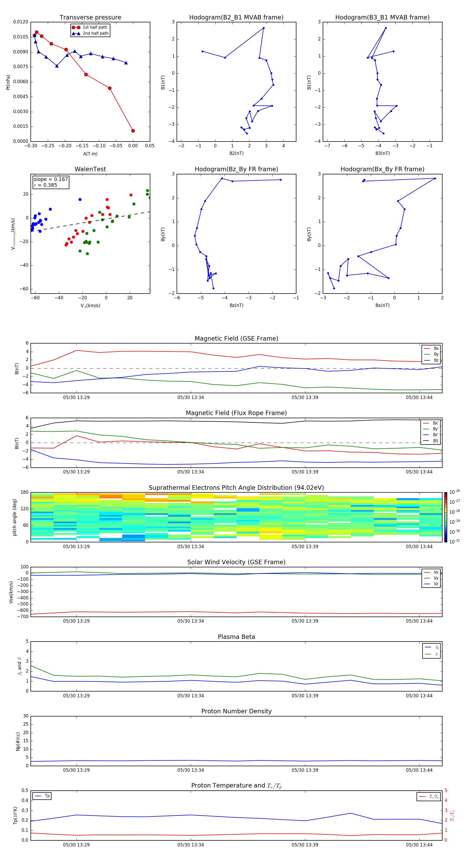The height and width of the screenshot is (868, 473).
Task: Click '05/30 13:44' tick under Proton Temperature panel
Action: tap(419, 845)
